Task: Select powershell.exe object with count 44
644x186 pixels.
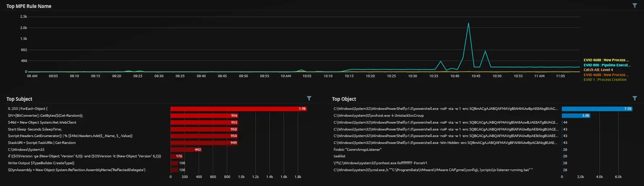Action: [x=446, y=123]
